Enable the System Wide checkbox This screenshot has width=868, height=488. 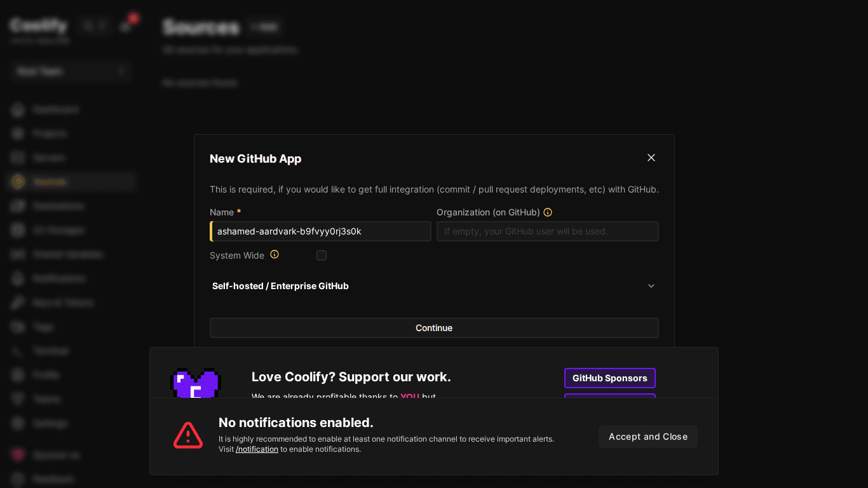point(322,255)
